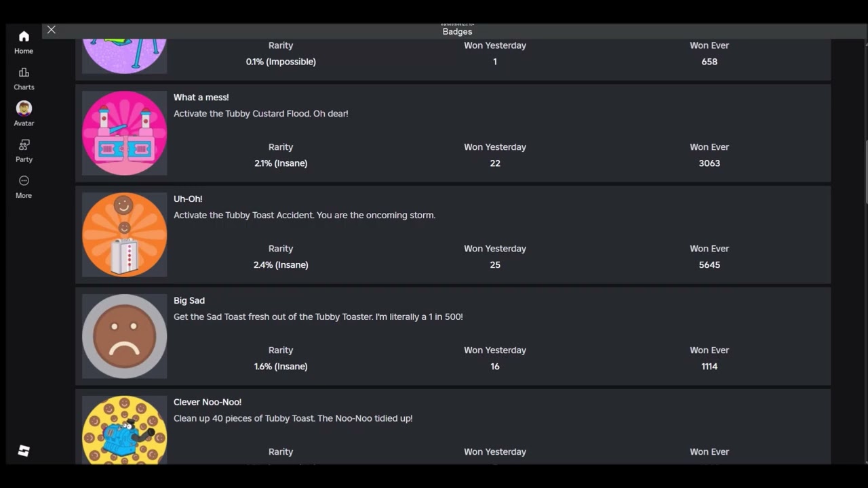Open the Clever Noo-Noo! badge image
Viewport: 868px width, 488px height.
pyautogui.click(x=125, y=430)
